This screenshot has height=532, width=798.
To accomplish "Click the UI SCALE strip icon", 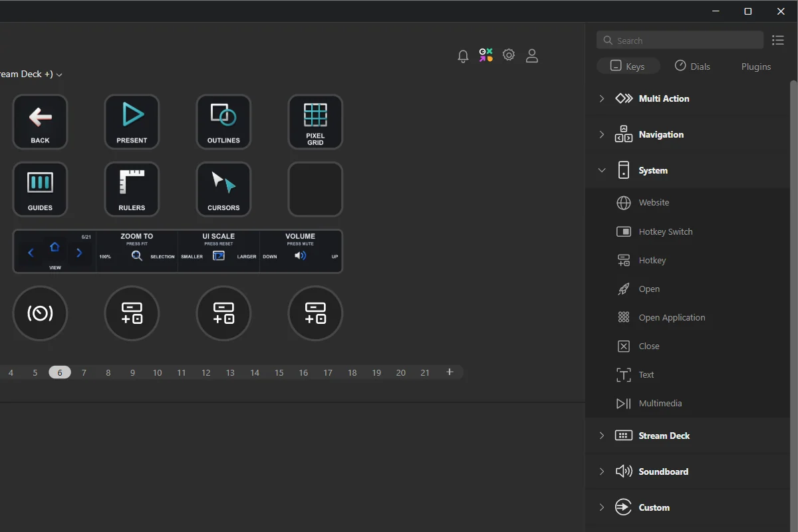I will point(219,255).
